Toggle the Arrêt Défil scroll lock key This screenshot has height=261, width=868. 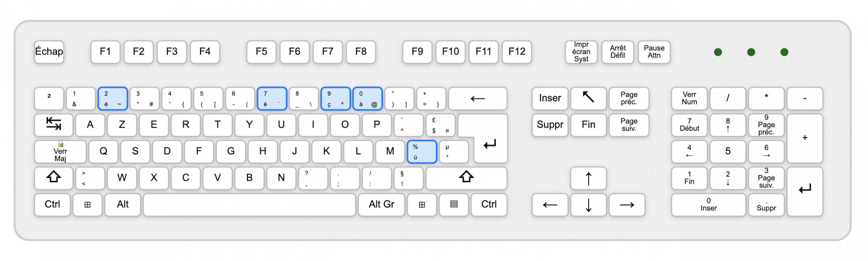(x=617, y=52)
